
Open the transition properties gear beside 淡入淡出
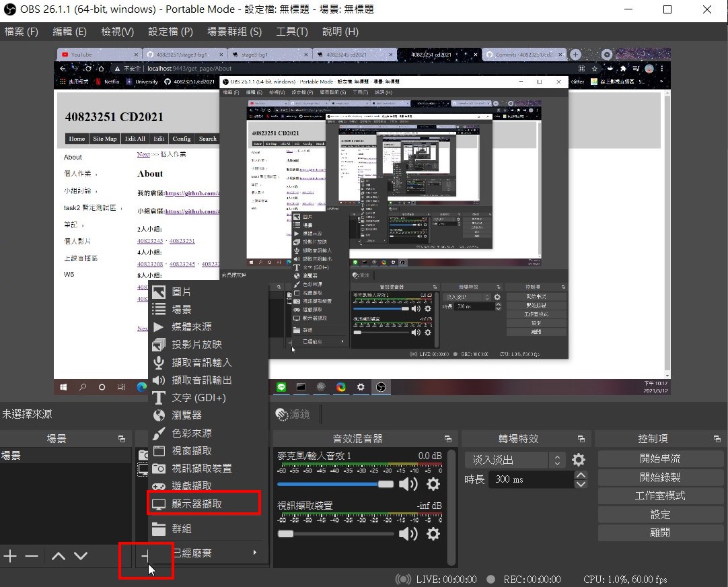pyautogui.click(x=578, y=460)
